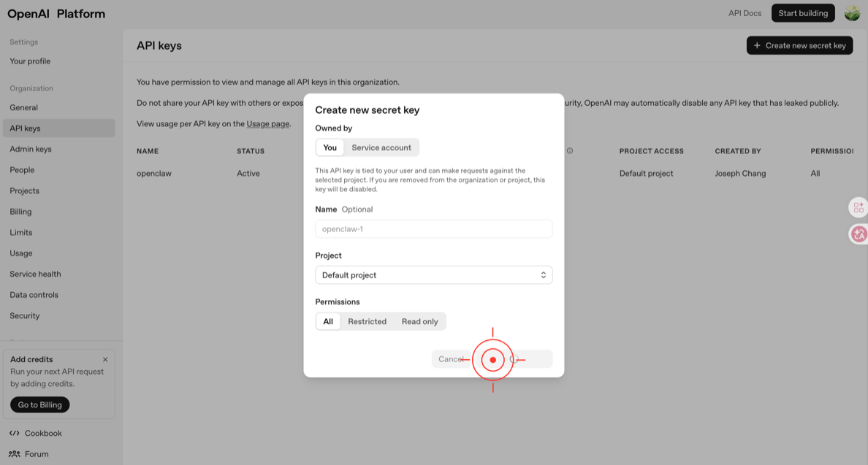This screenshot has width=868, height=465.
Task: Click the key Name input field
Action: (x=433, y=229)
